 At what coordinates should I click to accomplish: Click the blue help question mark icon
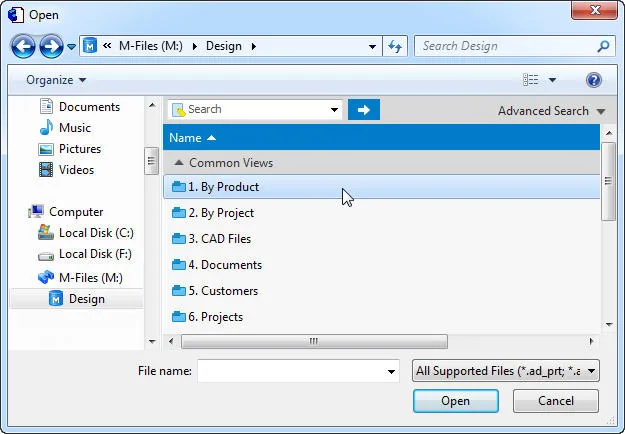pyautogui.click(x=594, y=80)
